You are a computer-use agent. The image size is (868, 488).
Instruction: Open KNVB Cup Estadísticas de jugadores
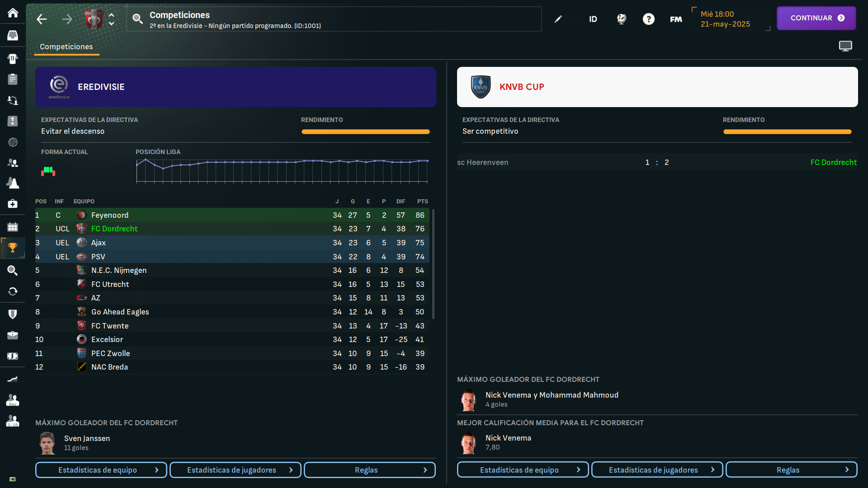click(657, 470)
